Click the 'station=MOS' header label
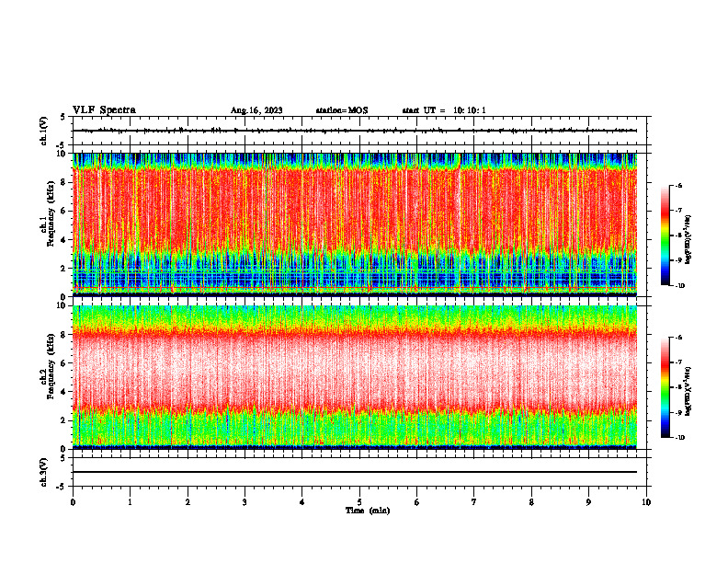The width and height of the screenshot is (728, 563). (x=342, y=110)
